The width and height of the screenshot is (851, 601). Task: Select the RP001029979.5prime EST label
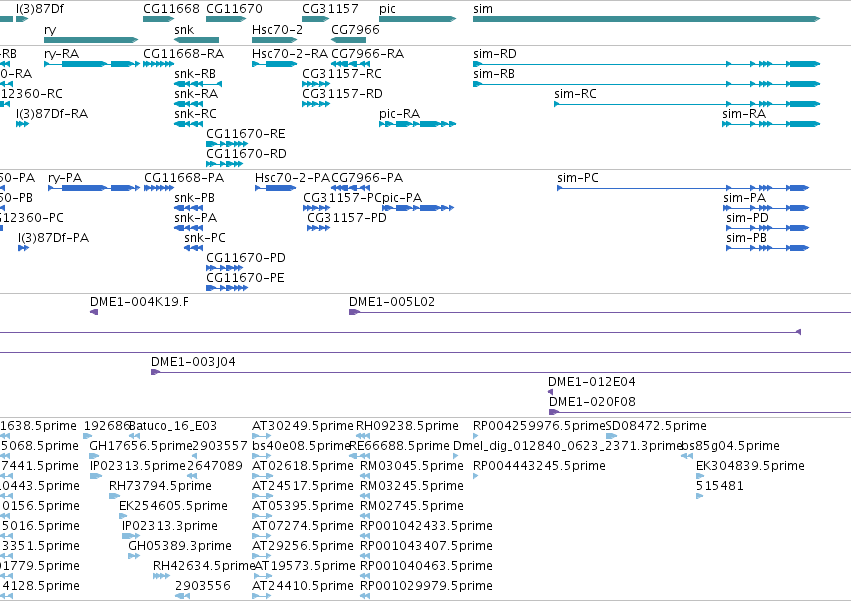tap(427, 586)
